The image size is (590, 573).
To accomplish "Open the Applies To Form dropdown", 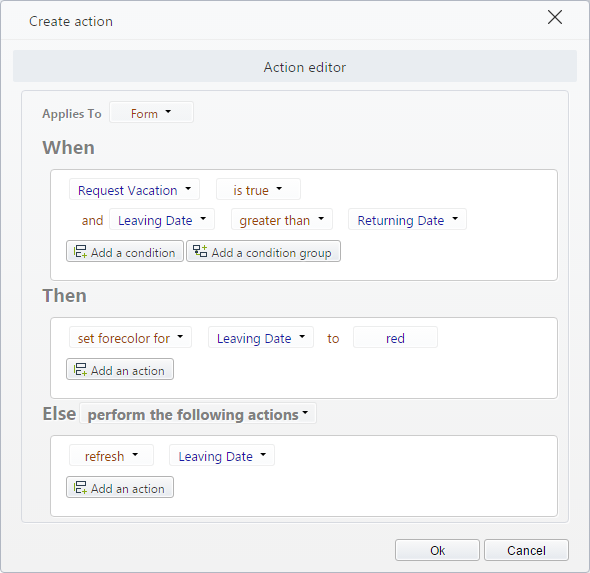I will 151,112.
